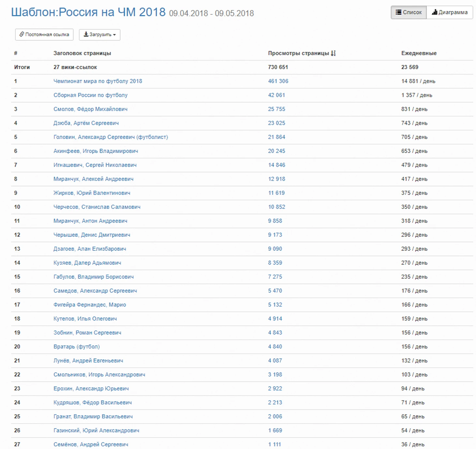Open Самедов, Александр Сергеевич link
Screen dimensions: 476x449
[x=95, y=291]
